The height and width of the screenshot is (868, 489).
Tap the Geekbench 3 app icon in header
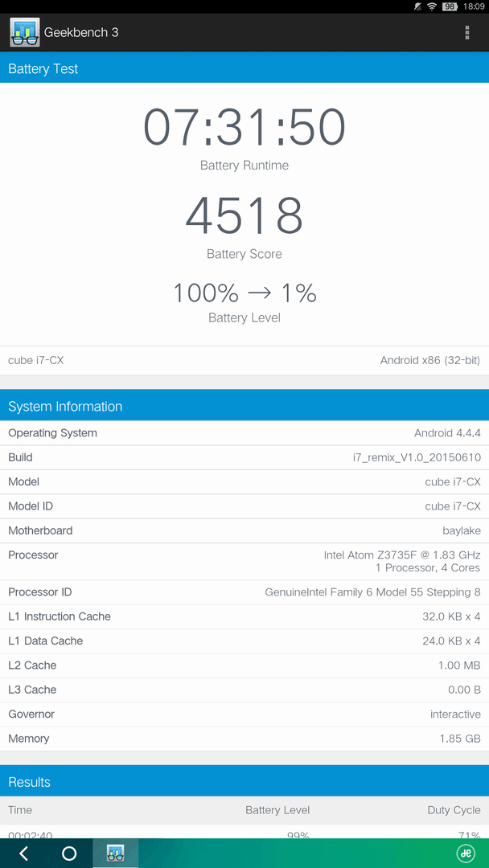24,33
